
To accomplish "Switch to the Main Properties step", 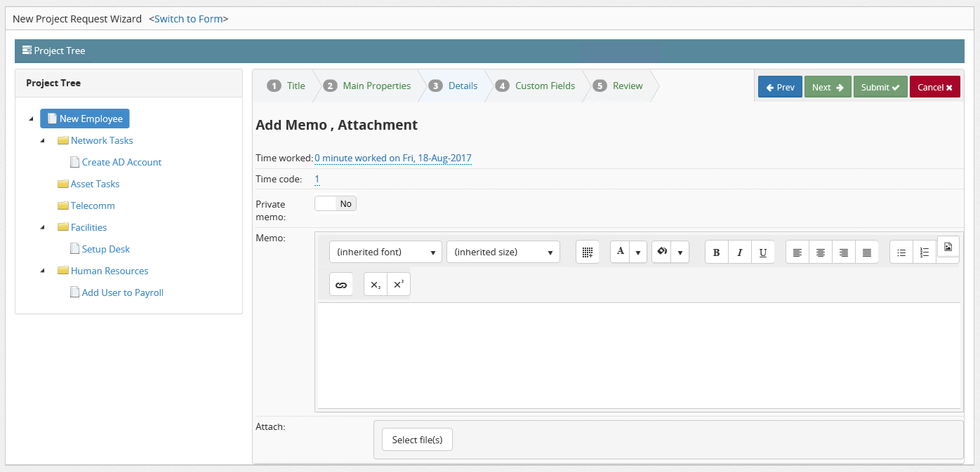I will click(x=376, y=86).
